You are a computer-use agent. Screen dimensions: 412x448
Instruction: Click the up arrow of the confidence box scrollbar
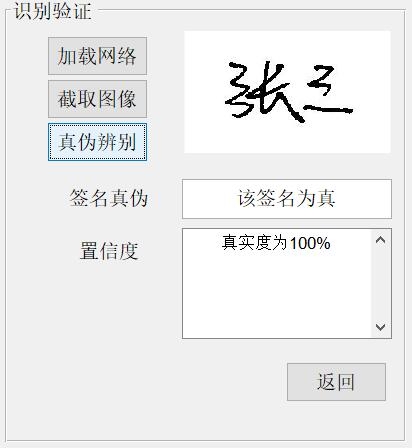381,240
